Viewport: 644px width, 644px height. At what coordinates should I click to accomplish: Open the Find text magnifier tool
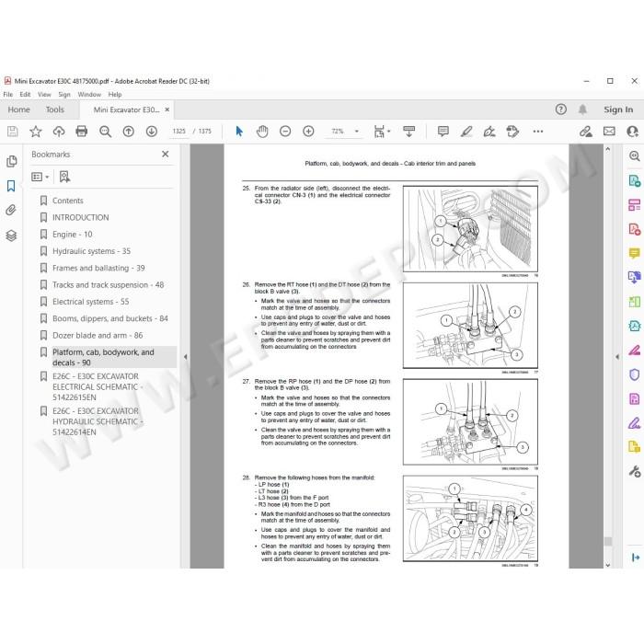pyautogui.click(x=105, y=132)
